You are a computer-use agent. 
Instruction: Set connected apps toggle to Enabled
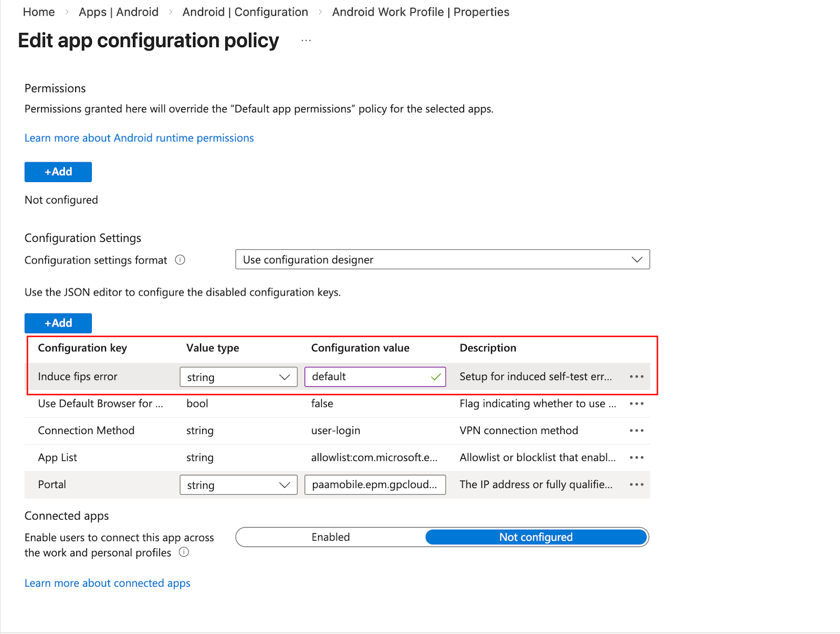331,537
